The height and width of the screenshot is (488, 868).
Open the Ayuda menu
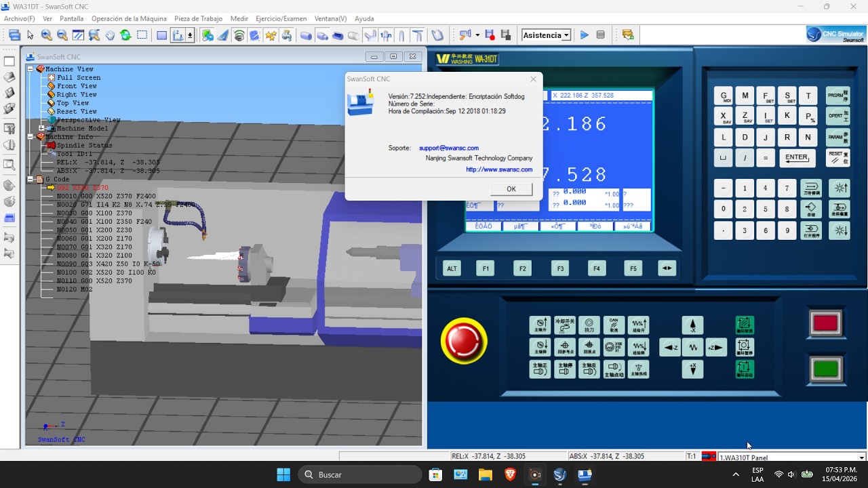[x=364, y=19]
